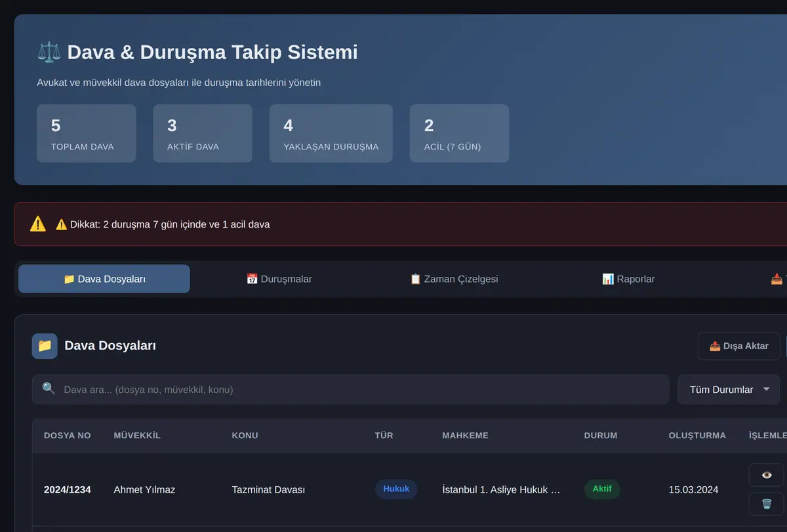Click the Aktif status badge
This screenshot has width=787, height=532.
pos(602,489)
